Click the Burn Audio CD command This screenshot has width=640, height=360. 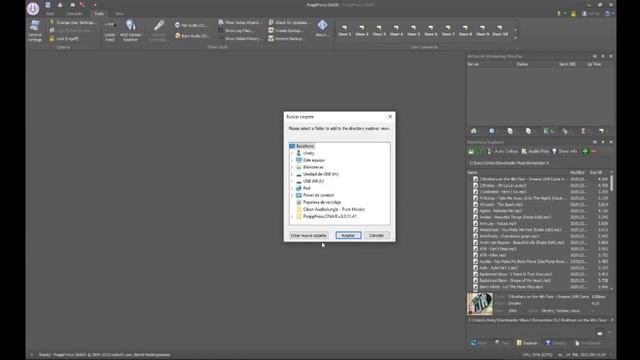pos(192,36)
